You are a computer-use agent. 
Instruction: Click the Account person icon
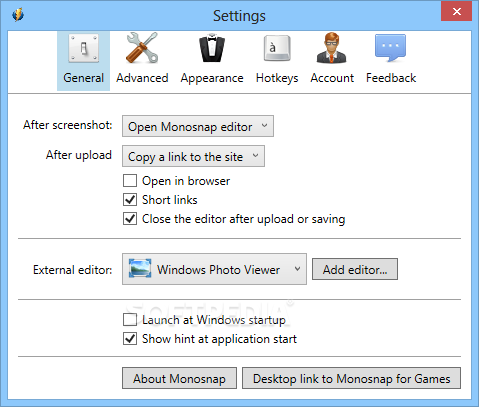point(332,48)
